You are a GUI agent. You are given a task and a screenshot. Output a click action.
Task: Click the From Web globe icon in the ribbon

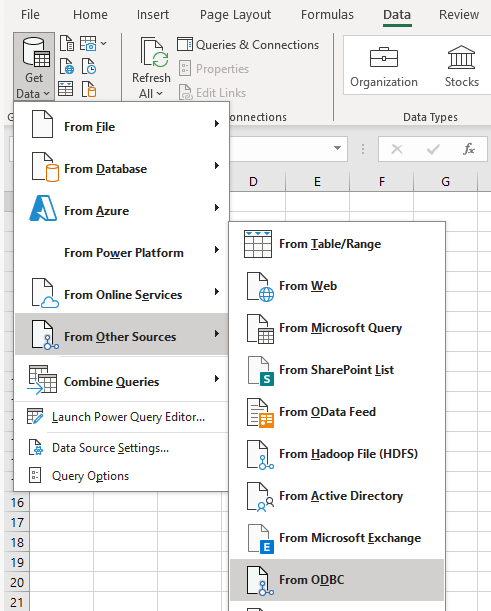pyautogui.click(x=67, y=66)
